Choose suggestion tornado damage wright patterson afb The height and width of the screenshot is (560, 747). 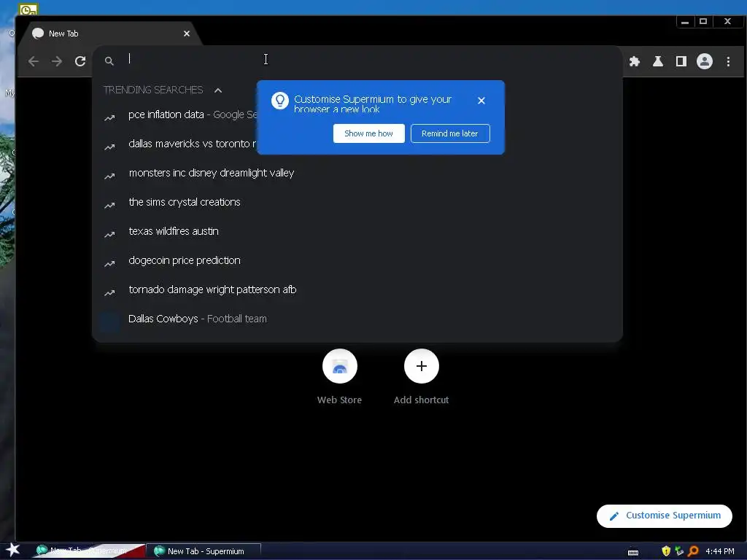357,289
